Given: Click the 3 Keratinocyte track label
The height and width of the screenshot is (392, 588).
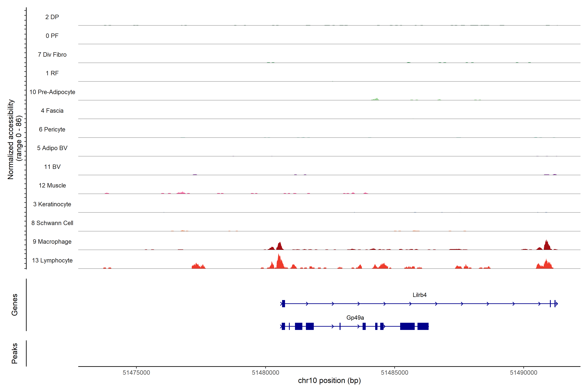Looking at the screenshot, I should pos(52,204).
